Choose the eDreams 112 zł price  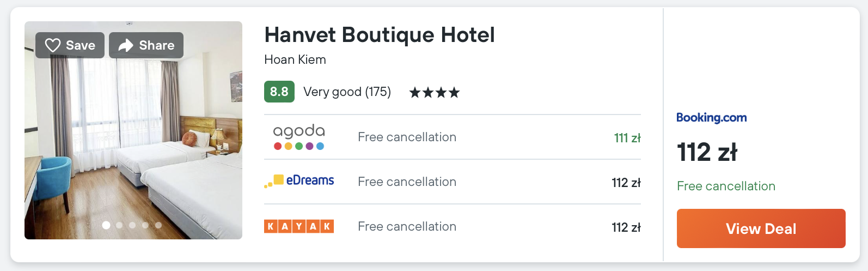pyautogui.click(x=626, y=183)
